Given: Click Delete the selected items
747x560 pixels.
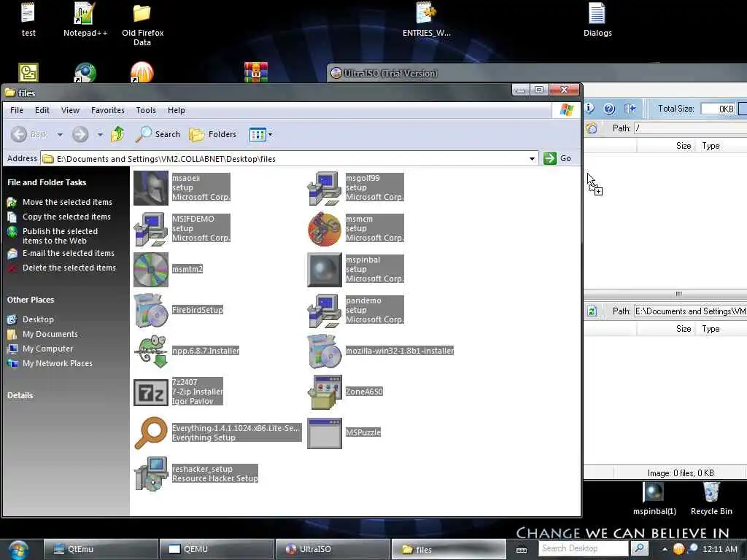Looking at the screenshot, I should pos(69,268).
